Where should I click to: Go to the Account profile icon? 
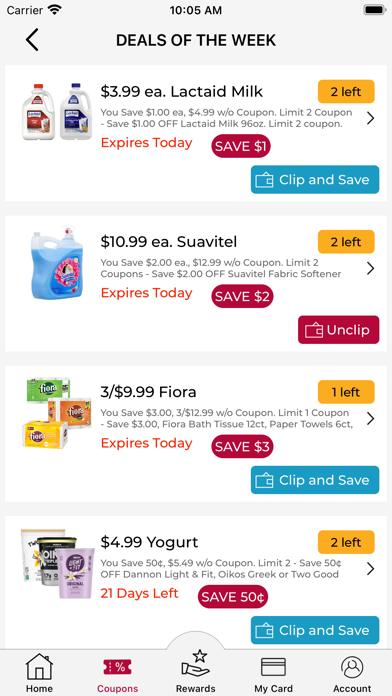[352, 667]
